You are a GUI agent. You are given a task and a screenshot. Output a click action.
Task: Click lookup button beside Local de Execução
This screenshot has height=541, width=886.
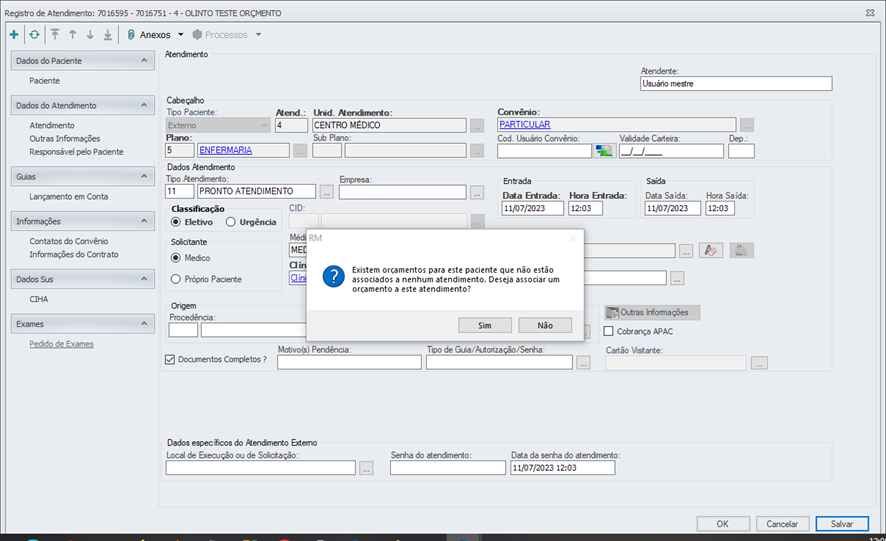[x=366, y=468]
